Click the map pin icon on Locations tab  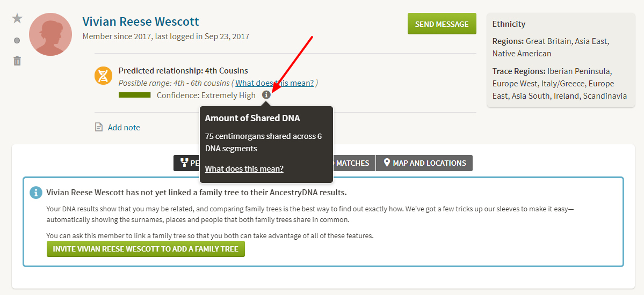pyautogui.click(x=387, y=163)
